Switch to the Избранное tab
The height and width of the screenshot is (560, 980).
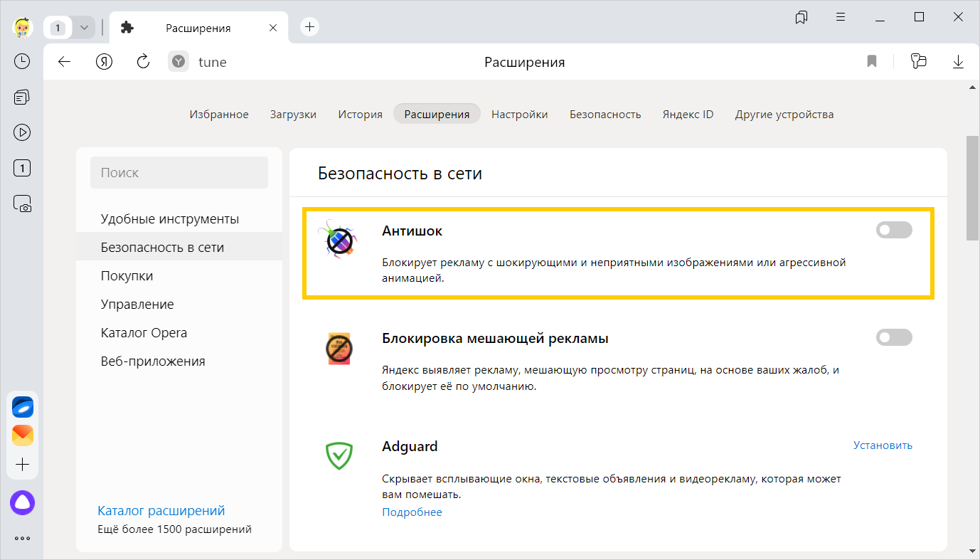coord(219,114)
